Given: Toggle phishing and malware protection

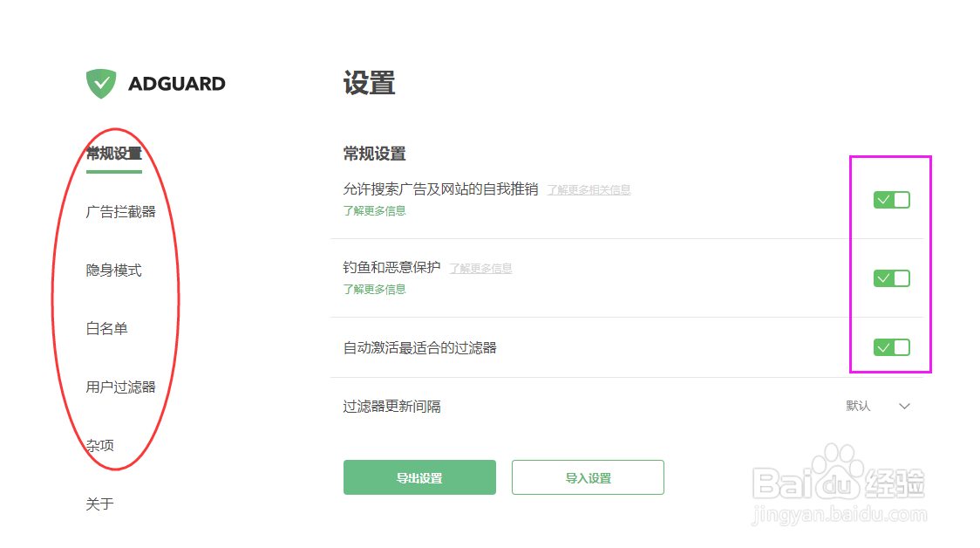Looking at the screenshot, I should [890, 277].
